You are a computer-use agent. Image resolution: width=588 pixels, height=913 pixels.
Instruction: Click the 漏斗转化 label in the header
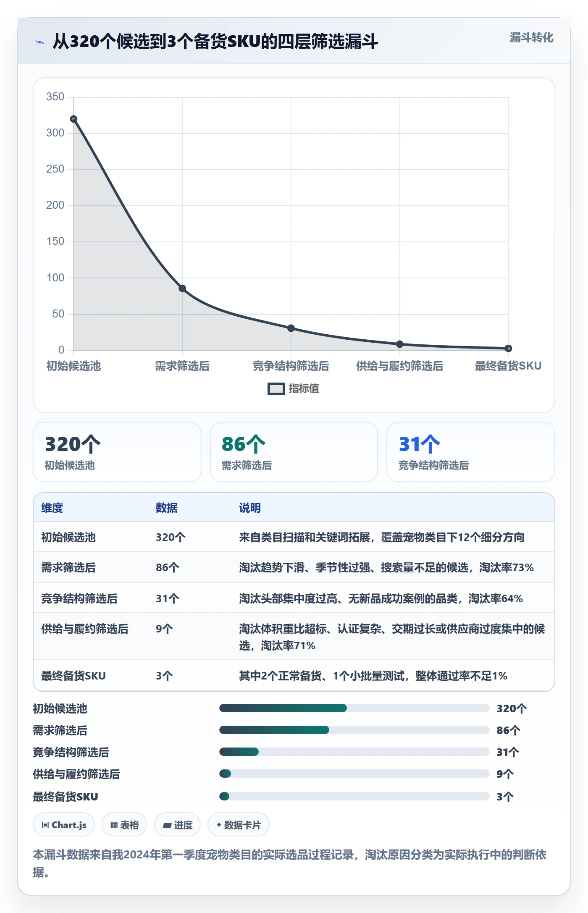(x=531, y=38)
